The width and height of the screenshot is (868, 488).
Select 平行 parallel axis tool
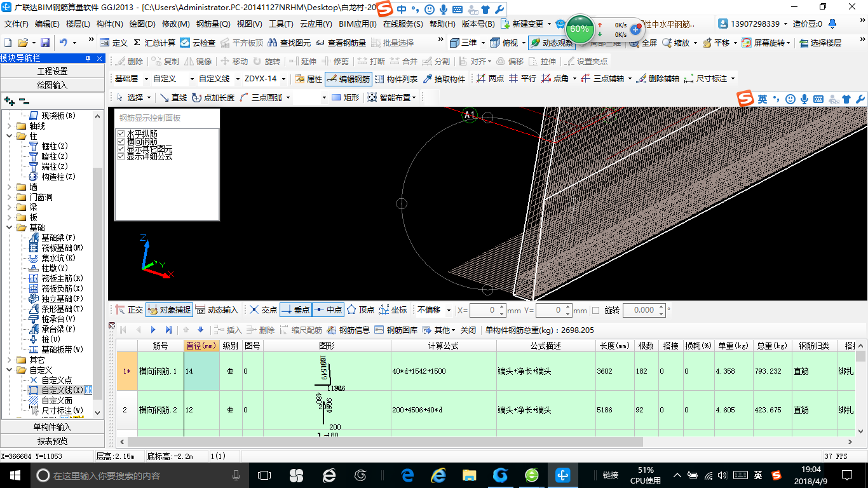(522, 79)
